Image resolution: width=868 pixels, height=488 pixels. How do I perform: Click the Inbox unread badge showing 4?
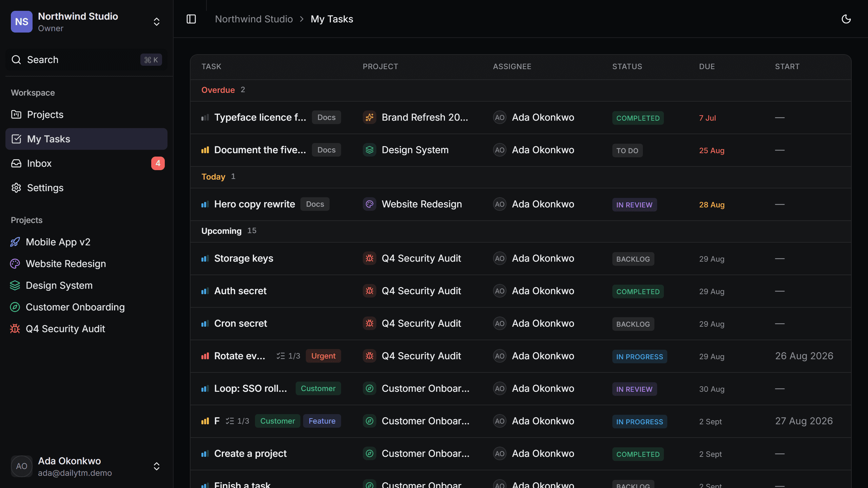tap(158, 163)
